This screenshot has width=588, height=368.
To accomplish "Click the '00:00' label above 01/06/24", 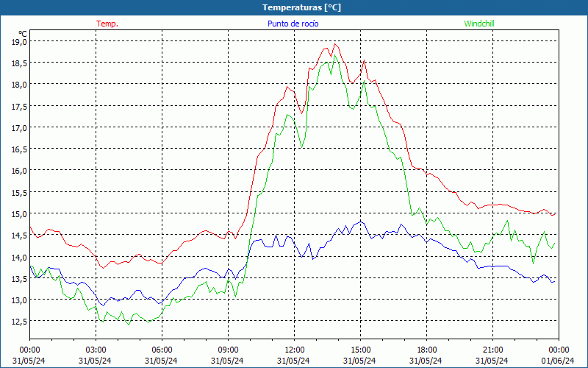I will [559, 350].
